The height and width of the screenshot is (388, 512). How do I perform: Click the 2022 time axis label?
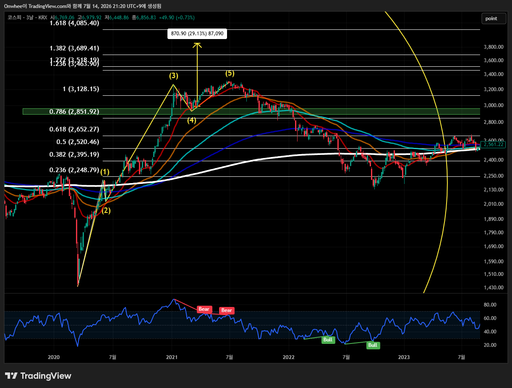pyautogui.click(x=289, y=357)
